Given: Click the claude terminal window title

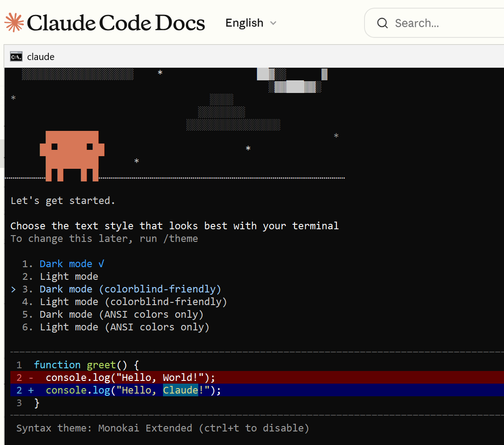Looking at the screenshot, I should 41,57.
